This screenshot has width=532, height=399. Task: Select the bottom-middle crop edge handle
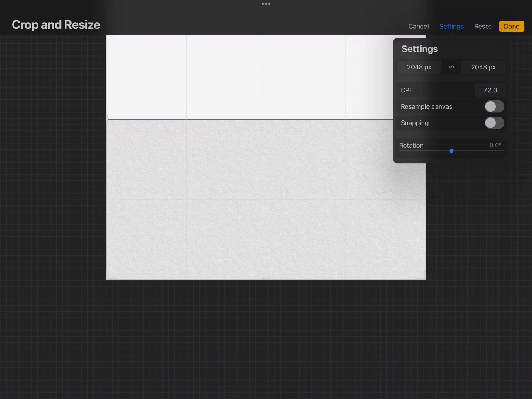[x=266, y=279]
